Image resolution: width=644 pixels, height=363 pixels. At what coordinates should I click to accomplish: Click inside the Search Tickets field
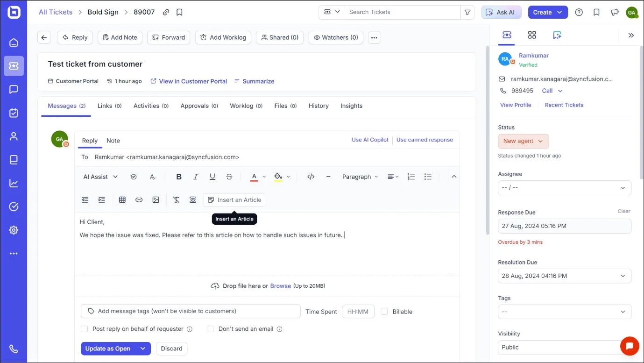click(402, 12)
